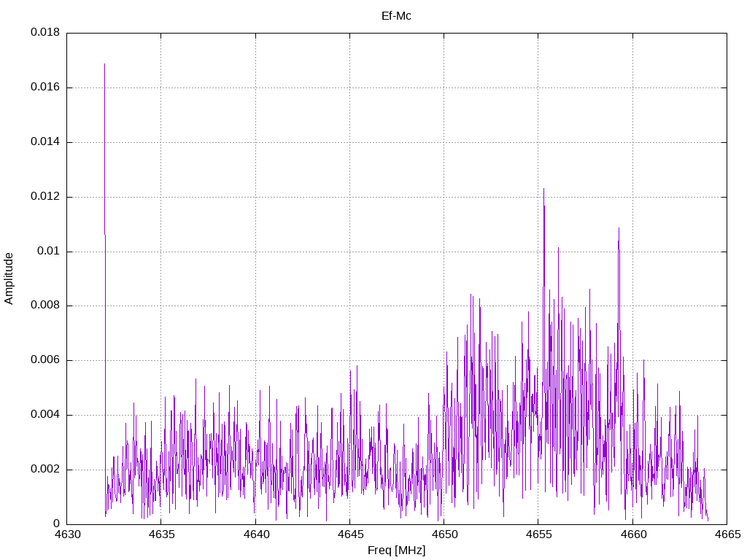
Task: Click the 0.016 y-axis tick label
Action: coord(45,87)
